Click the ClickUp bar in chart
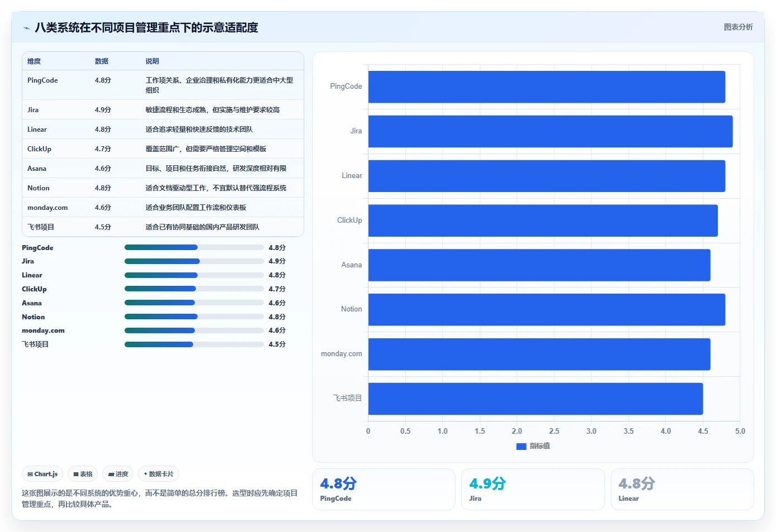This screenshot has height=532, width=776. (x=543, y=221)
